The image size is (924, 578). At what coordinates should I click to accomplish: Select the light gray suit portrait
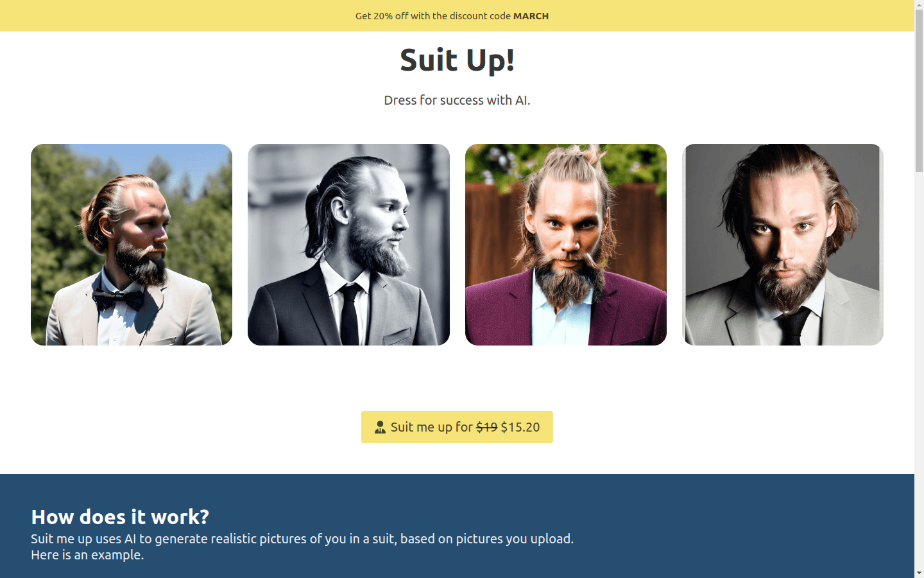[783, 244]
